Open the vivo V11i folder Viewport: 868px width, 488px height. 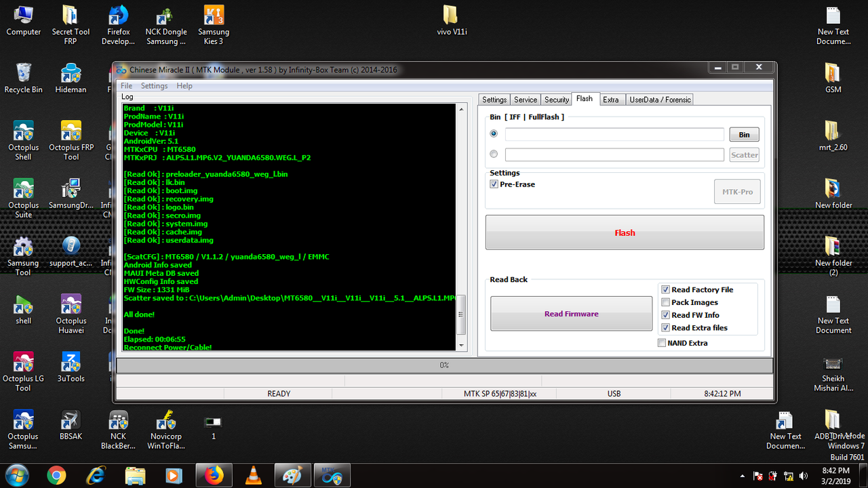click(452, 20)
